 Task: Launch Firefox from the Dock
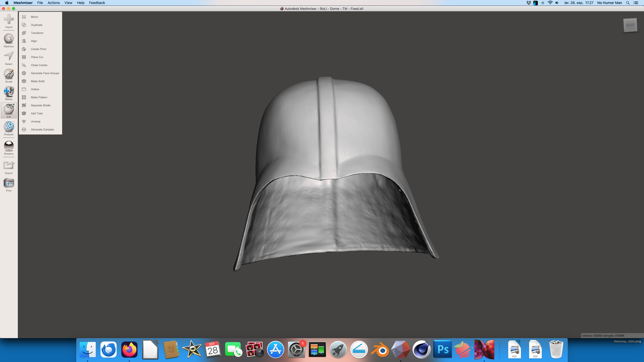(129, 349)
